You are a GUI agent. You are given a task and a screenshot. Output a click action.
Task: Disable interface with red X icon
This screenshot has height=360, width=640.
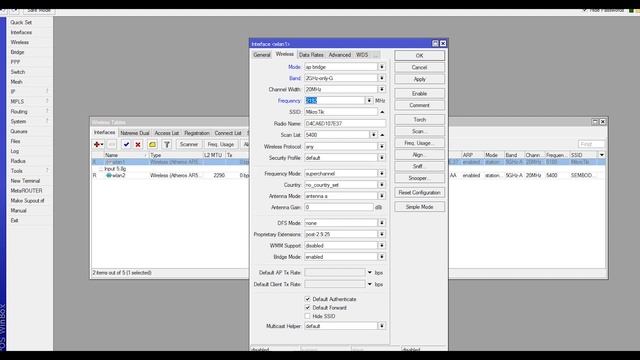138,144
